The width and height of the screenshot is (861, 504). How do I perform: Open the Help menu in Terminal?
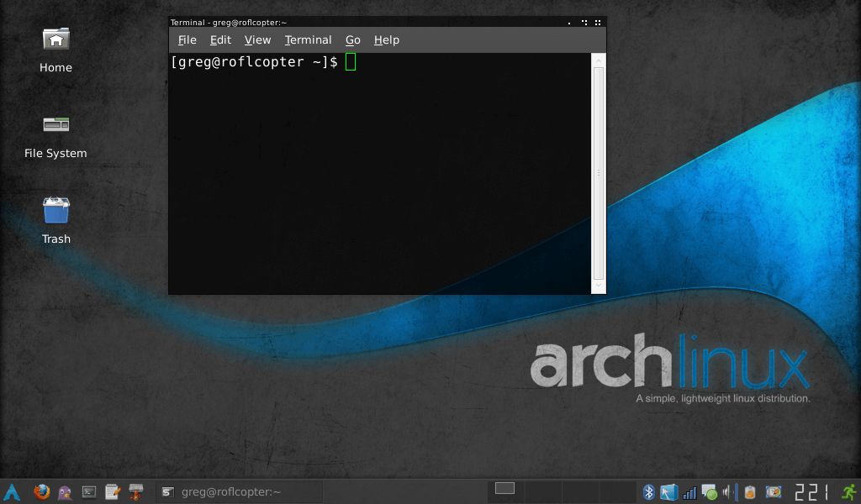pos(387,40)
